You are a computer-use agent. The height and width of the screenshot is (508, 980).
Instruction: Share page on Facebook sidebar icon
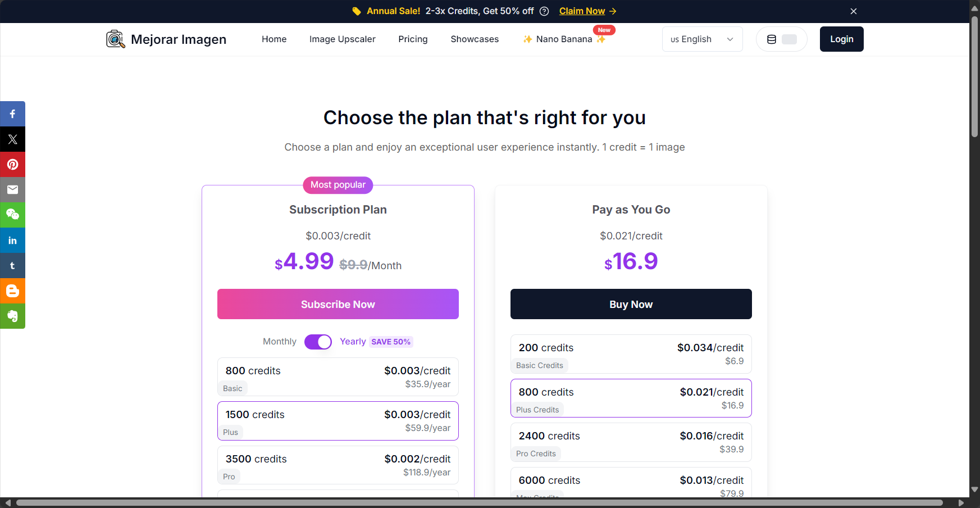coord(12,114)
